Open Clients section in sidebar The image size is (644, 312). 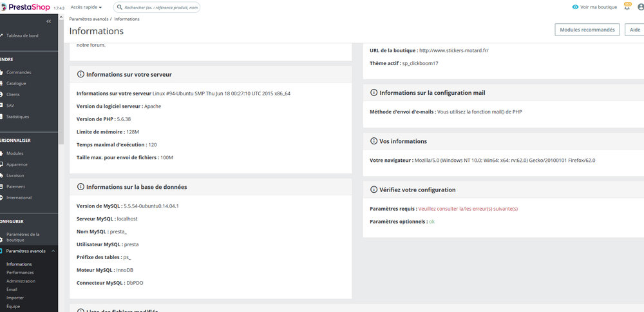tap(14, 94)
